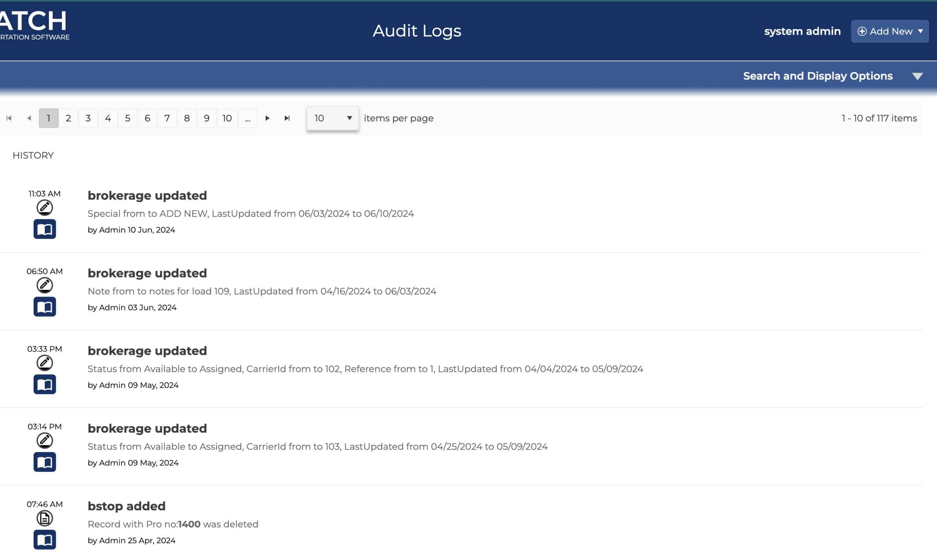
Task: Click the book icon for the 06:50 AM entry
Action: pos(45,307)
